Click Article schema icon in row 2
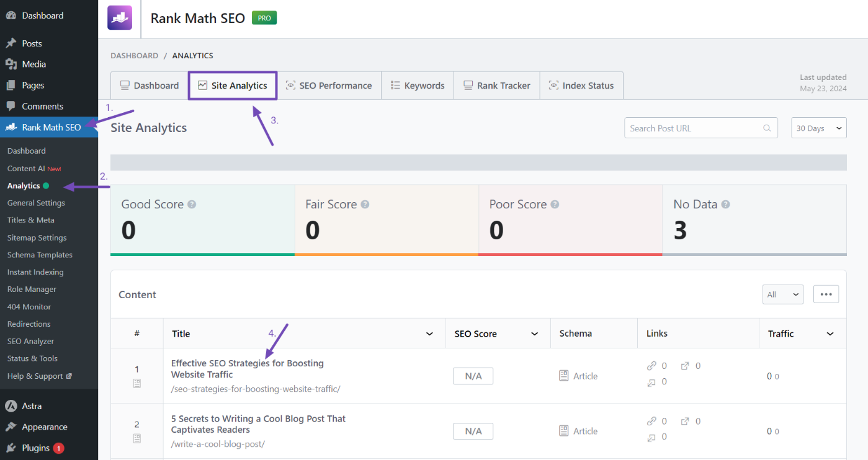This screenshot has height=460, width=868. (564, 431)
